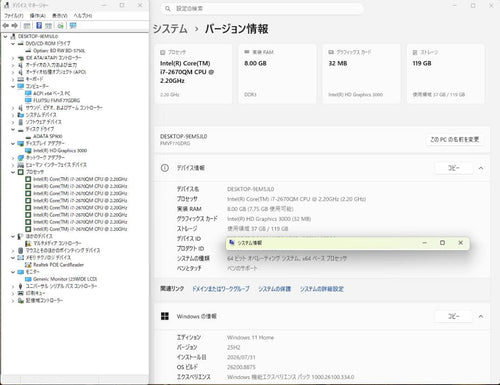The width and height of the screenshot is (500, 385).
Task: Click コピー button in デバイス情報 header
Action: [454, 168]
